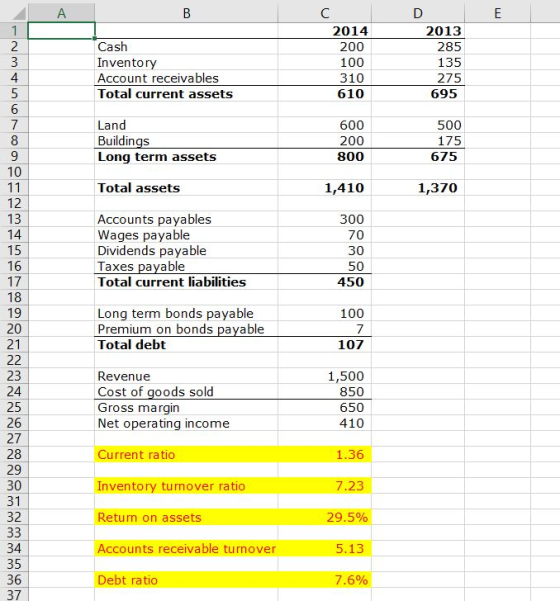
Task: Click the Select All corner triangle
Action: coord(19,14)
